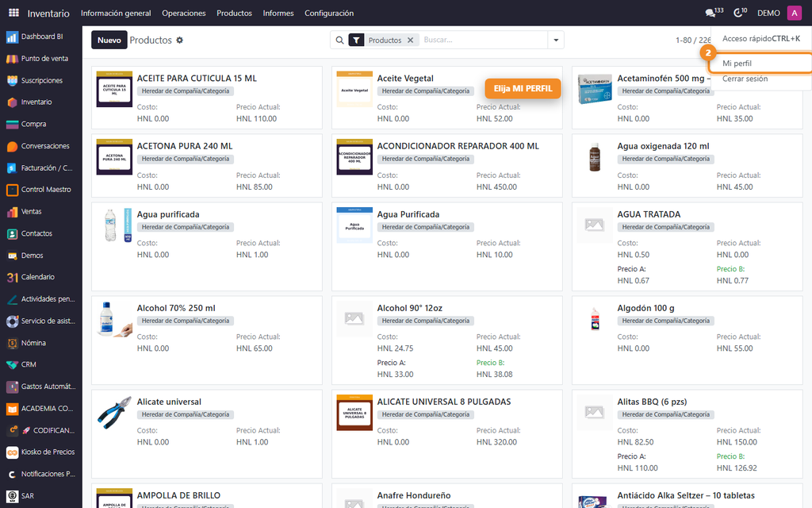The image size is (812, 508).
Task: Open product ACETONA PURA 240 ML
Action: [185, 146]
